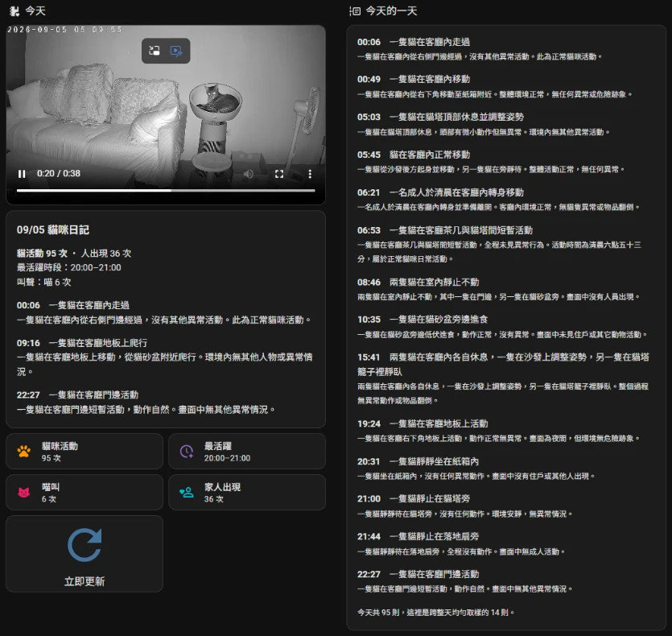Screen dimensions: 672x636
Task: Click the picture-in-picture icon on video
Action: pyautogui.click(x=155, y=51)
